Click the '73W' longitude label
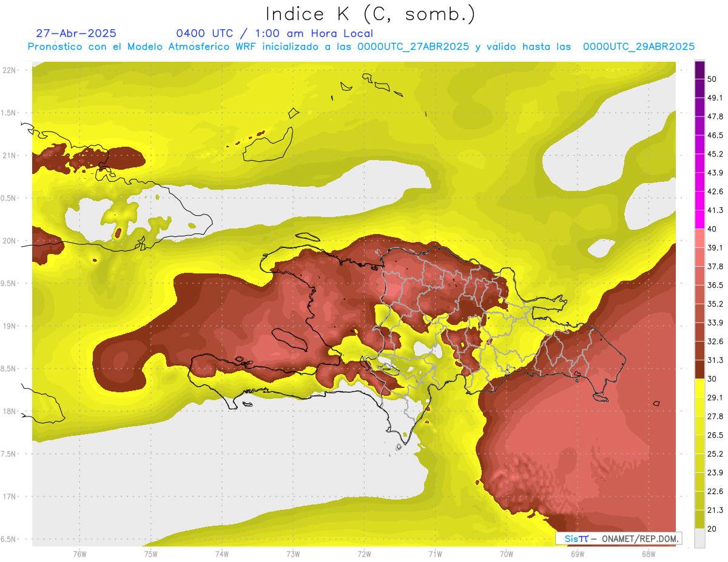The image size is (728, 562). point(293,554)
